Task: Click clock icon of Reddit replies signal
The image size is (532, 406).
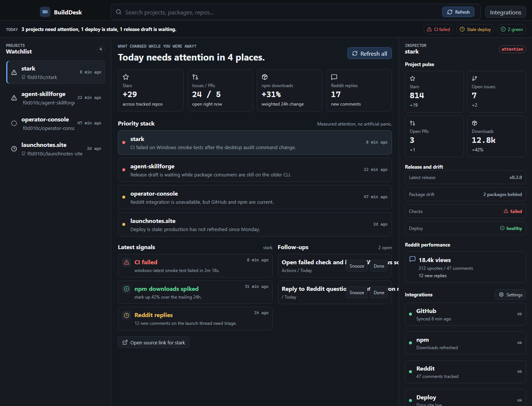Action: [x=127, y=315]
